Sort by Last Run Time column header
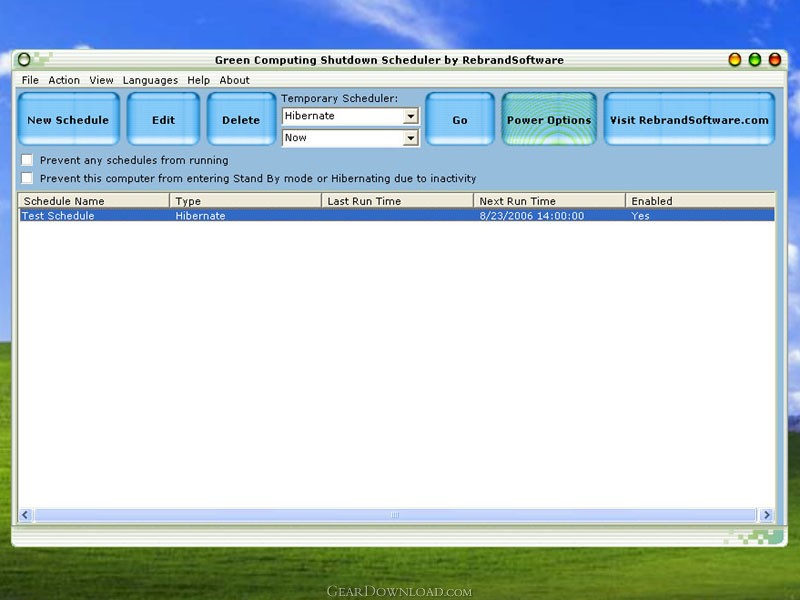The image size is (800, 600). coord(397,201)
